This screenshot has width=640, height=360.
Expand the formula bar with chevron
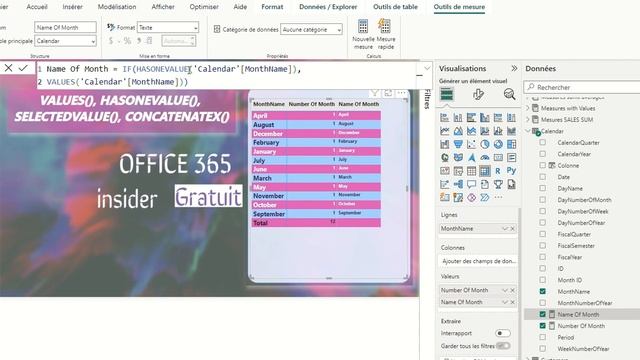tap(427, 68)
